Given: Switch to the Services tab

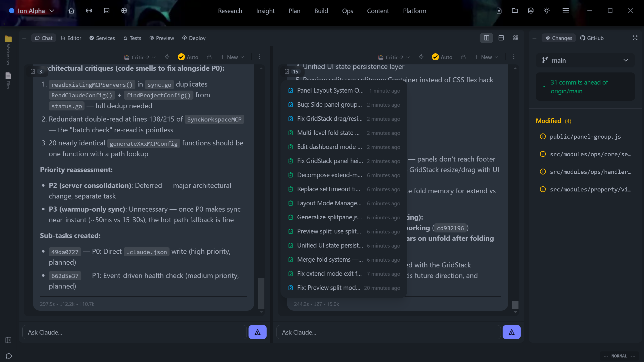Looking at the screenshot, I should pos(102,38).
